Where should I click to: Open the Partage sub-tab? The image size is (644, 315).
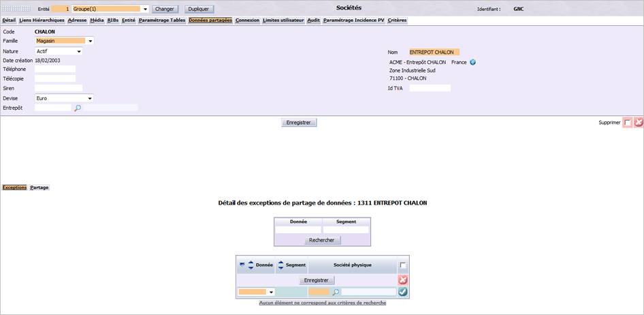pyautogui.click(x=39, y=187)
